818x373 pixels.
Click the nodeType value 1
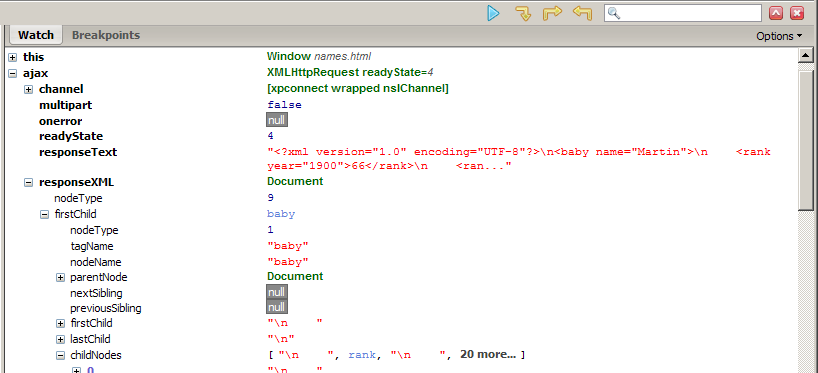(270, 230)
